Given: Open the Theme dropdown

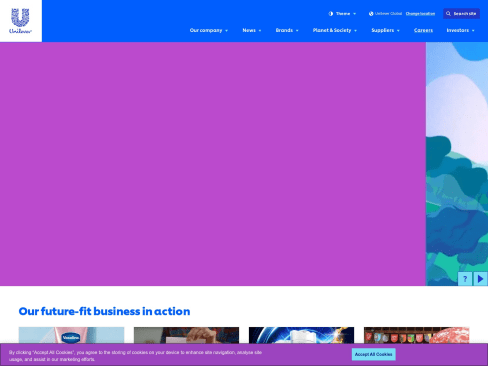Looking at the screenshot, I should coord(342,14).
